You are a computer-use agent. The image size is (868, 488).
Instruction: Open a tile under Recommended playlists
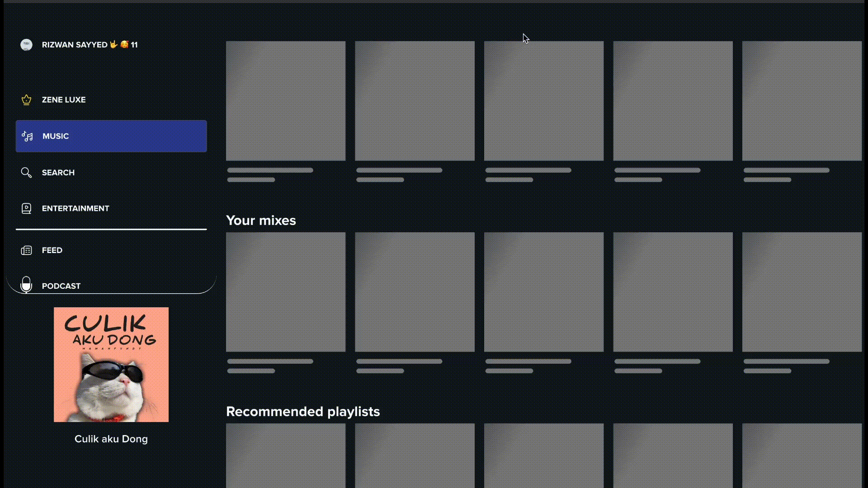click(286, 456)
